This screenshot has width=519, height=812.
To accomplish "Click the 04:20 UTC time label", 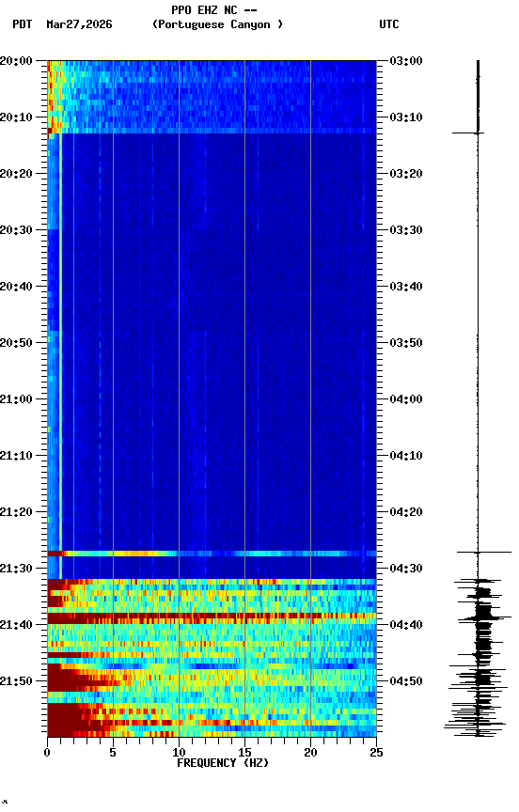I will (406, 513).
